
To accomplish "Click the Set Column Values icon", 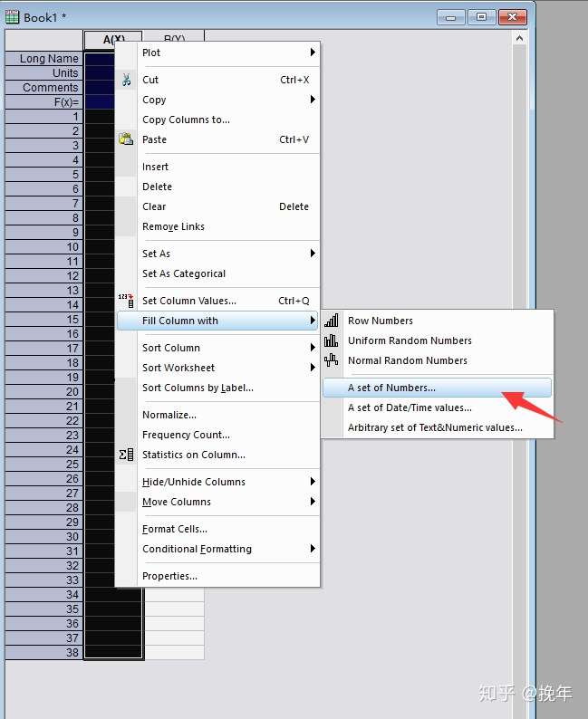I will 126,301.
